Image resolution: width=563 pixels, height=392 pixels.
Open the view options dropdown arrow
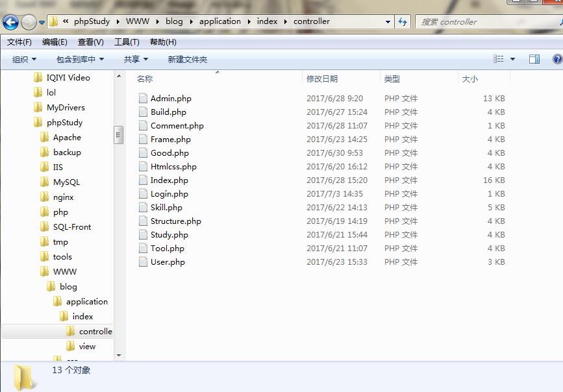point(512,59)
